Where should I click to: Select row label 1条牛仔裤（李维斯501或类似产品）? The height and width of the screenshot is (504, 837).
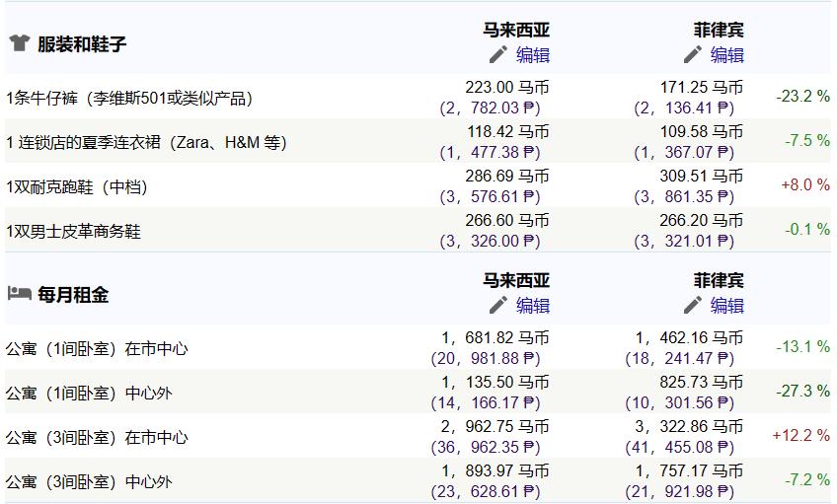click(x=129, y=98)
